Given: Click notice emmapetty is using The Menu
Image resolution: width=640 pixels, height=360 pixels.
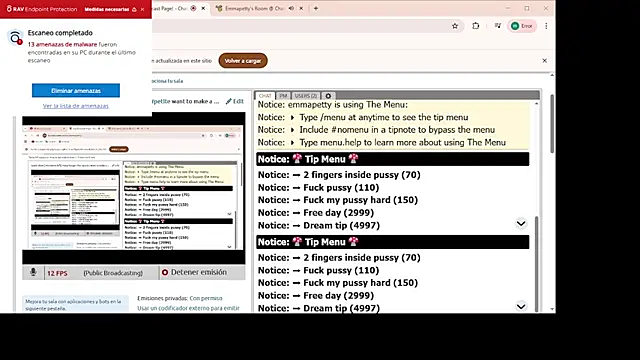Looking at the screenshot, I should (x=333, y=105).
